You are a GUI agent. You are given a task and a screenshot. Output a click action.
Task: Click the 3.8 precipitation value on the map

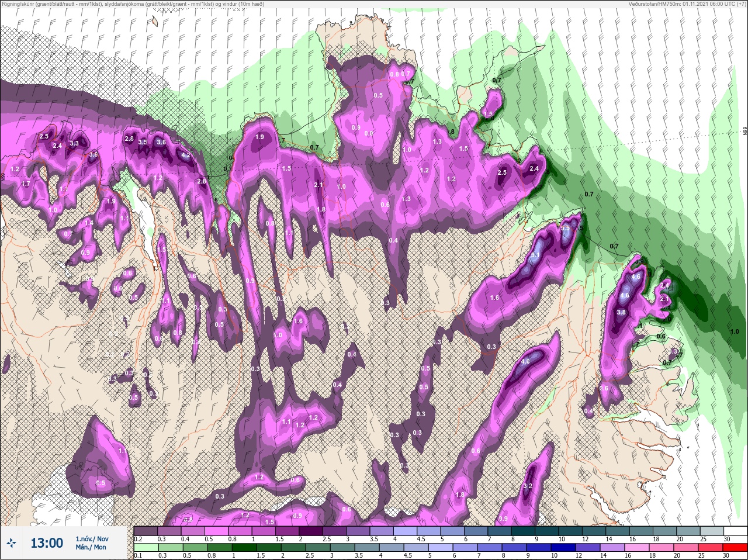(x=621, y=313)
